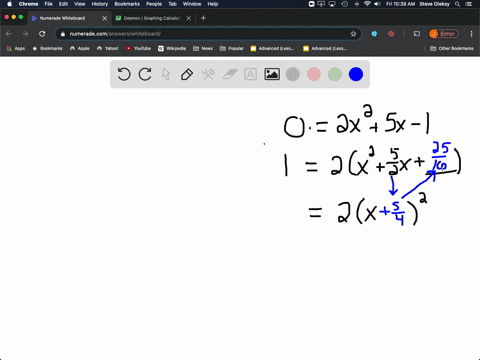
Task: Expand the Popular bookmarks folder
Action: [232, 48]
